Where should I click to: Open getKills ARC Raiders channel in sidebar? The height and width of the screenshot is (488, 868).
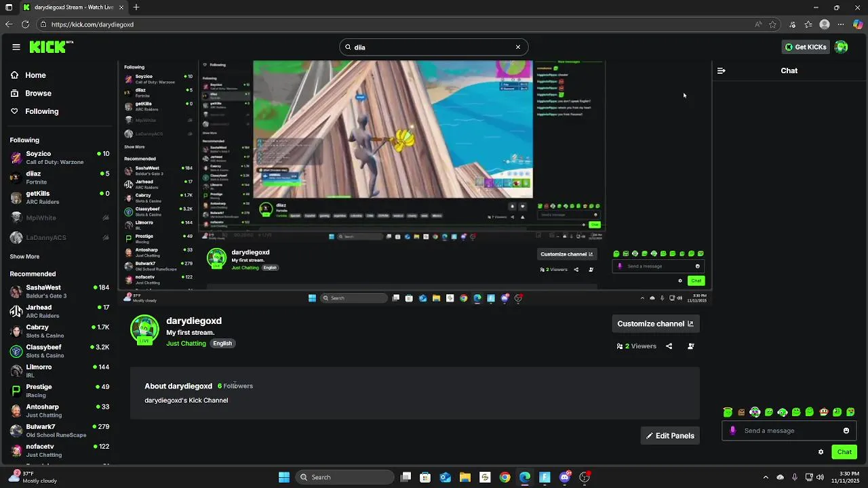click(x=60, y=197)
